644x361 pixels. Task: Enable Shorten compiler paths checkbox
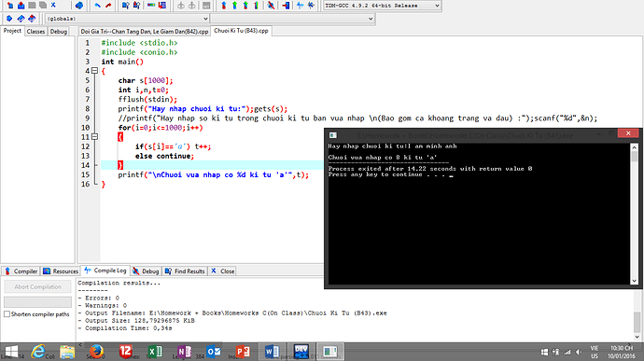point(7,314)
